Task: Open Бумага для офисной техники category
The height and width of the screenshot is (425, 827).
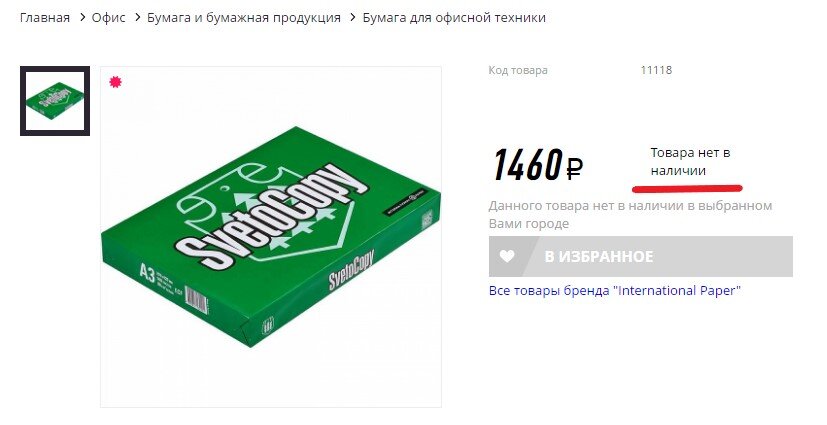Action: coord(454,17)
